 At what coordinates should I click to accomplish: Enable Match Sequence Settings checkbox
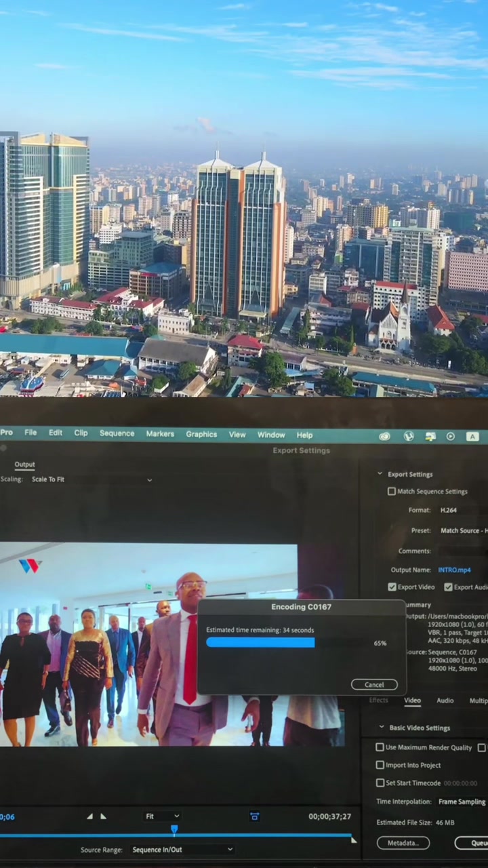[391, 491]
